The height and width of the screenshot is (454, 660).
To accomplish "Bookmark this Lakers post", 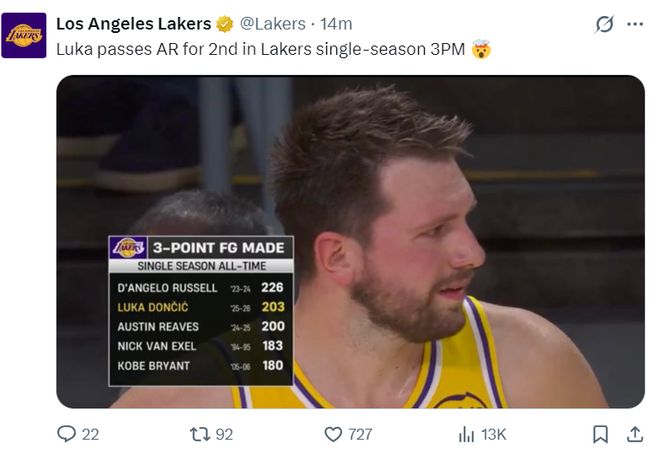I will (600, 434).
